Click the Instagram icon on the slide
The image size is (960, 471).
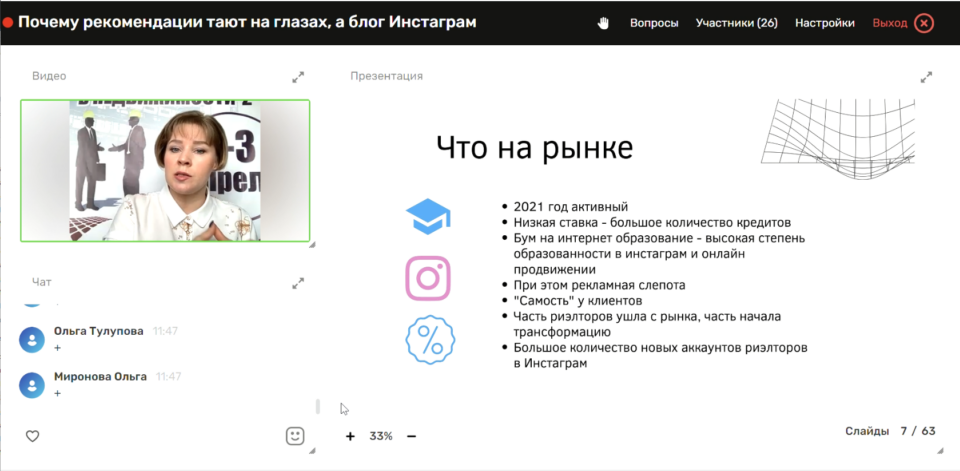coord(428,277)
